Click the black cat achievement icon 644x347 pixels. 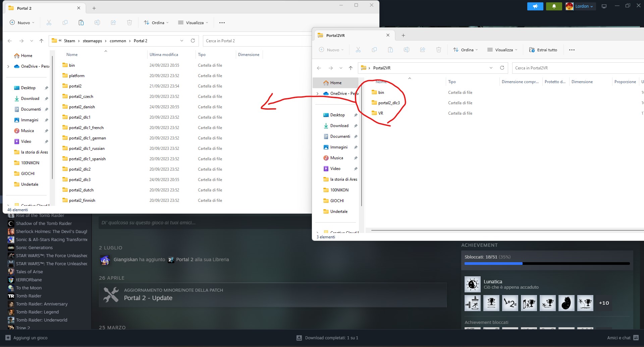[567, 303]
